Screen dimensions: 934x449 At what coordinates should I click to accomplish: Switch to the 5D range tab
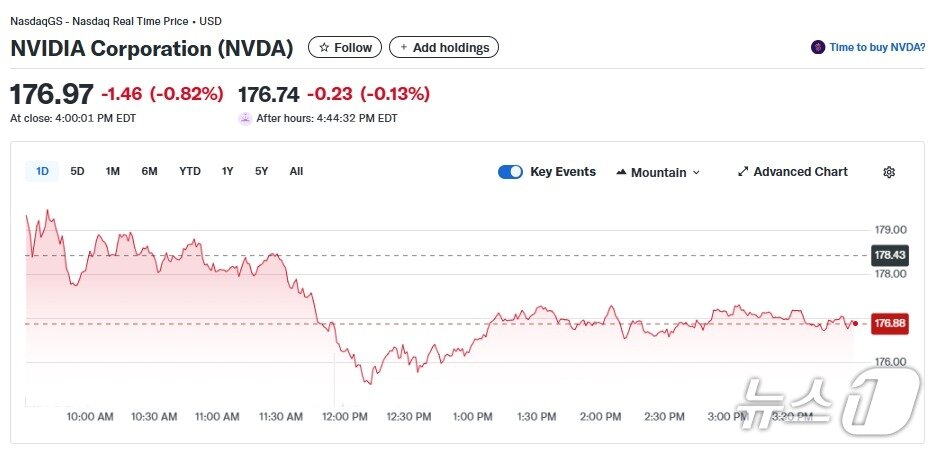[77, 171]
